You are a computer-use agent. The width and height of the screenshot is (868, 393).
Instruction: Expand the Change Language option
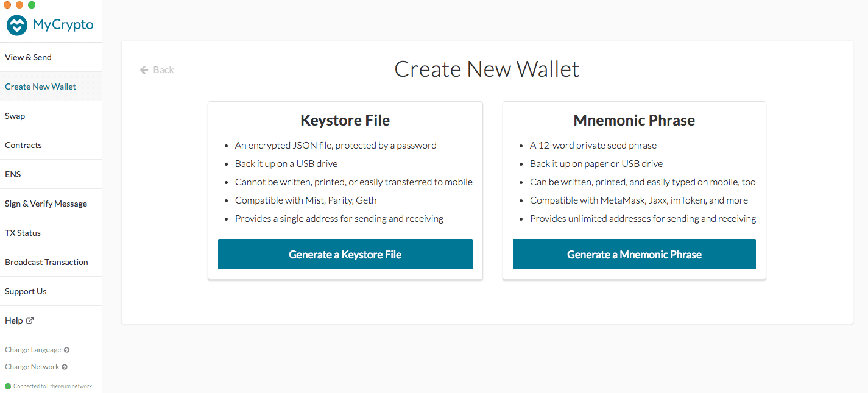tap(37, 350)
